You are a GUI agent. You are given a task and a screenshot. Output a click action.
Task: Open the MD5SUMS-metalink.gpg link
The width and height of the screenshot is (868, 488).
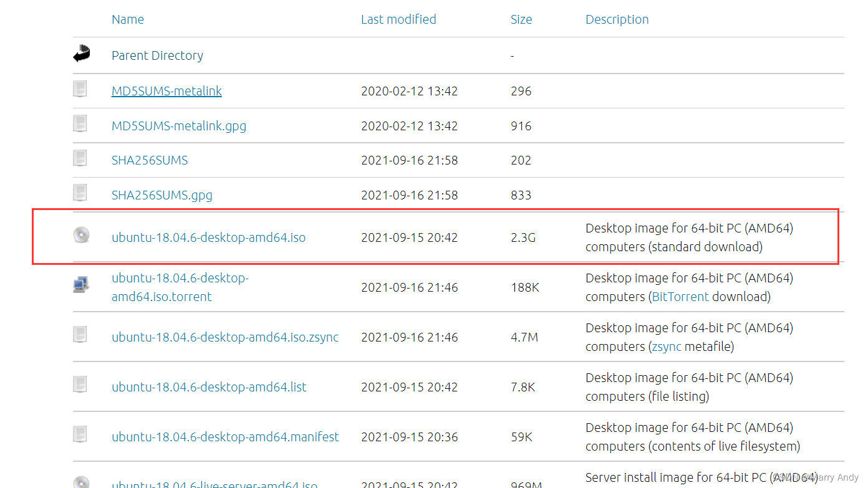(179, 126)
